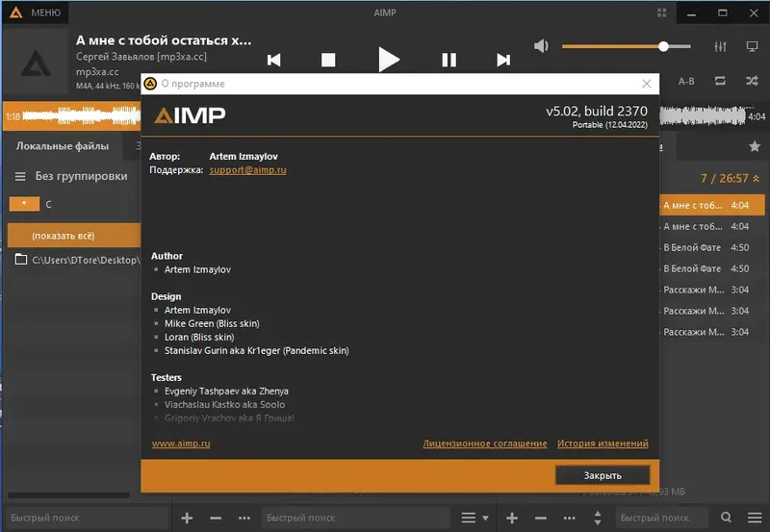Open the playlist hamburger menu icon

(755, 518)
